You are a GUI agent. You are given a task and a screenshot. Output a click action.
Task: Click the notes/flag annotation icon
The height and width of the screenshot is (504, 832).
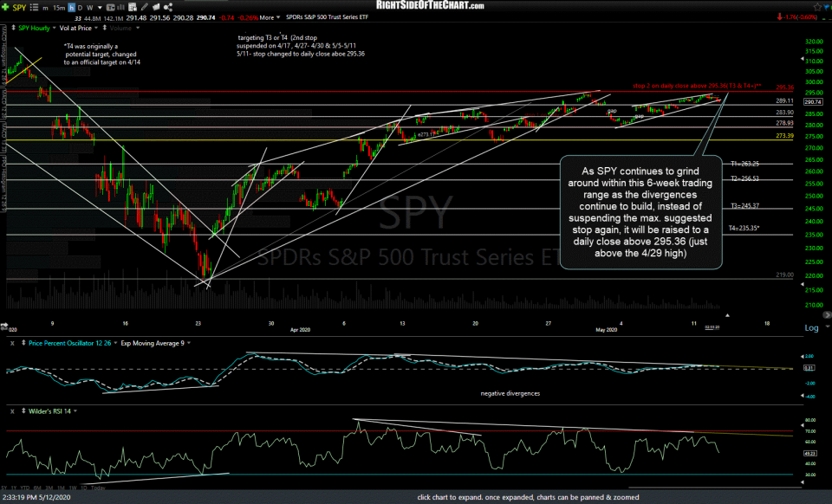click(x=157, y=6)
